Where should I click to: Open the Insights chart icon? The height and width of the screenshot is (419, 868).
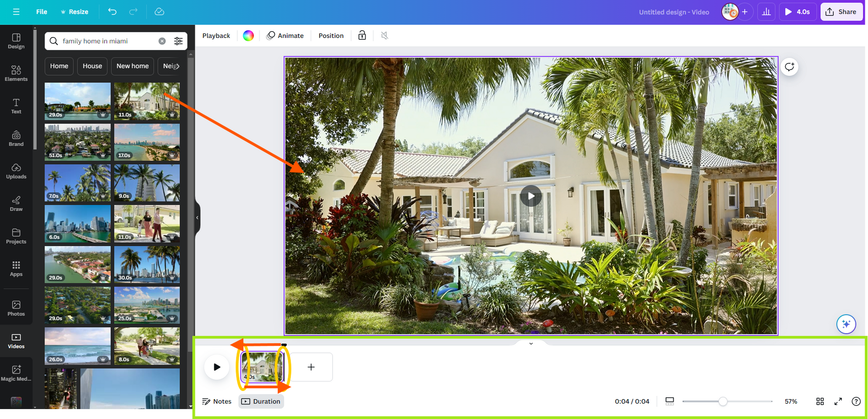766,12
